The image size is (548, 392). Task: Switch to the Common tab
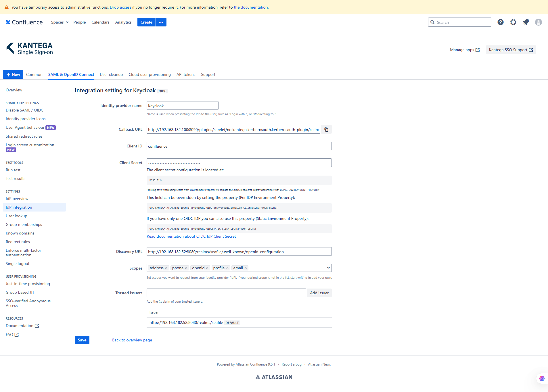click(34, 74)
